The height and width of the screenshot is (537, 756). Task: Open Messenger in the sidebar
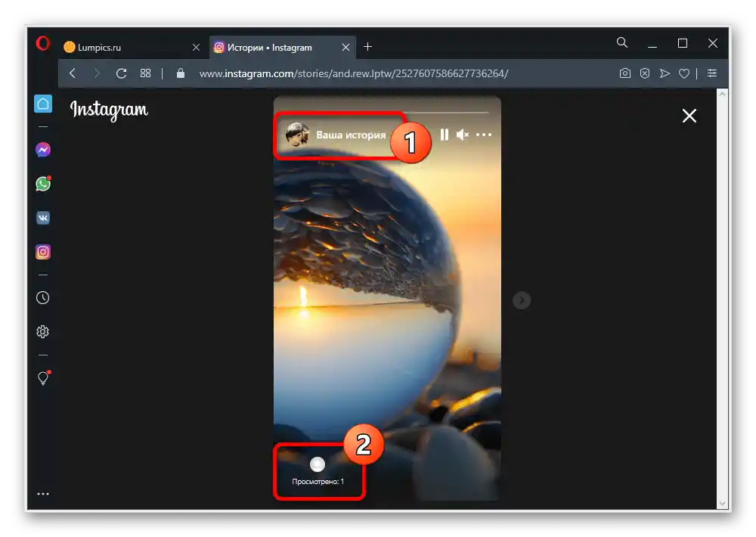[x=43, y=150]
